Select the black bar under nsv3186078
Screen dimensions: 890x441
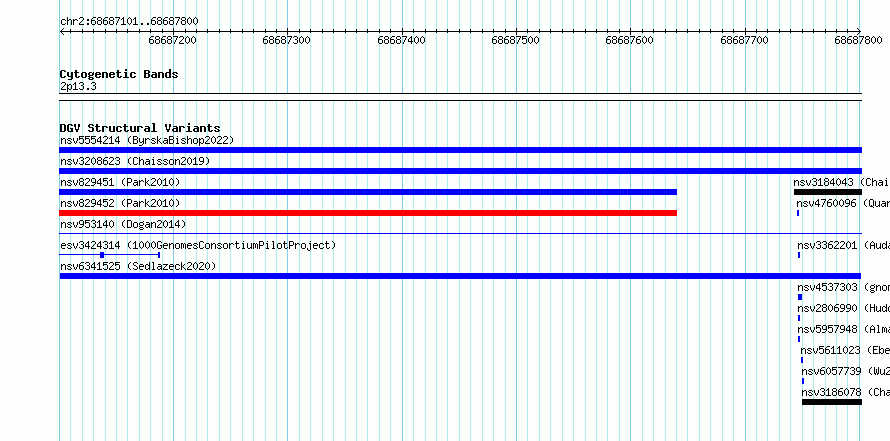click(832, 402)
